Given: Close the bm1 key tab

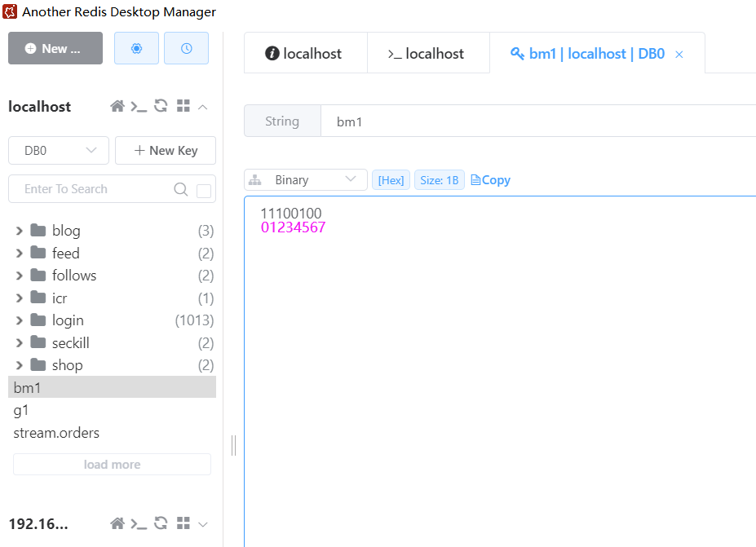Looking at the screenshot, I should click(679, 55).
